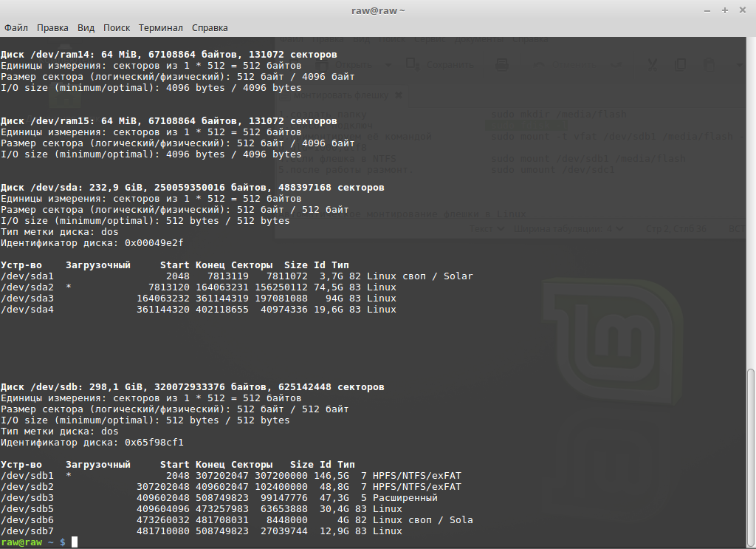
Task: Close the raw@raw terminal window
Action: (741, 10)
